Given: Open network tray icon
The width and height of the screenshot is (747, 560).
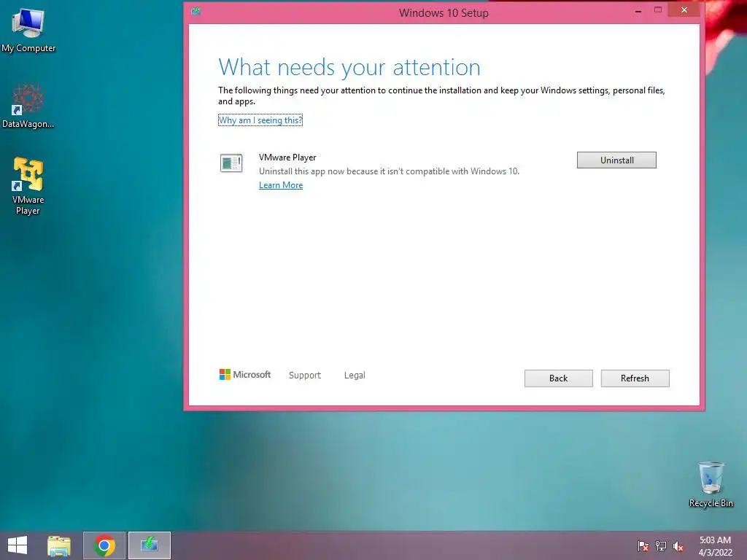Looking at the screenshot, I should (x=661, y=546).
